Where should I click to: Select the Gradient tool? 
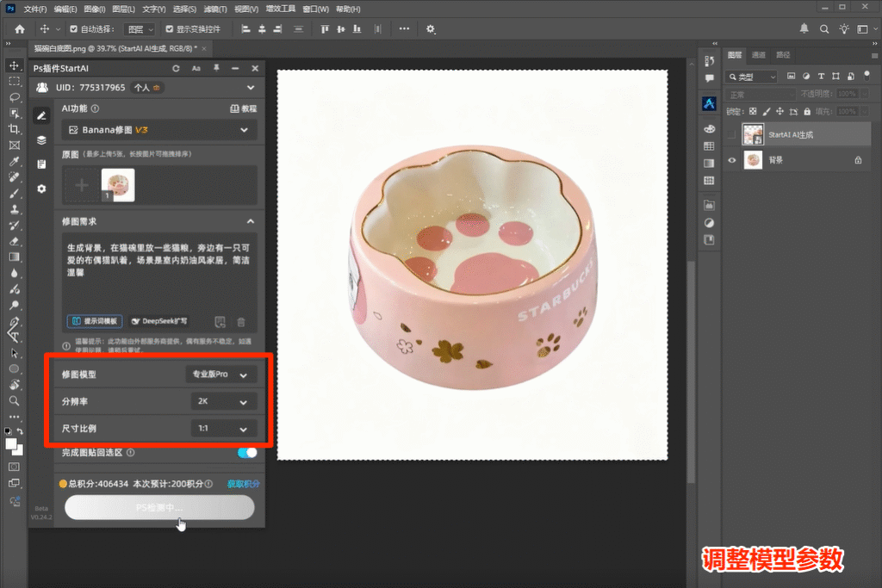point(14,257)
